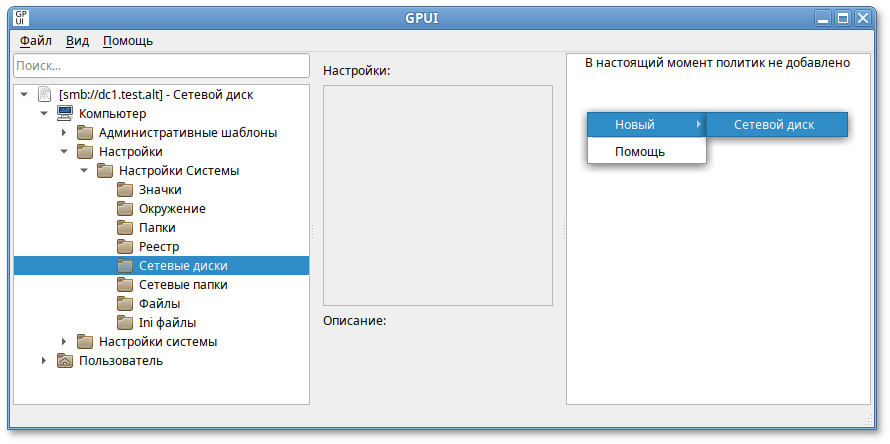Select the Окружение tree item
Screen dimensions: 890x444
click(172, 209)
